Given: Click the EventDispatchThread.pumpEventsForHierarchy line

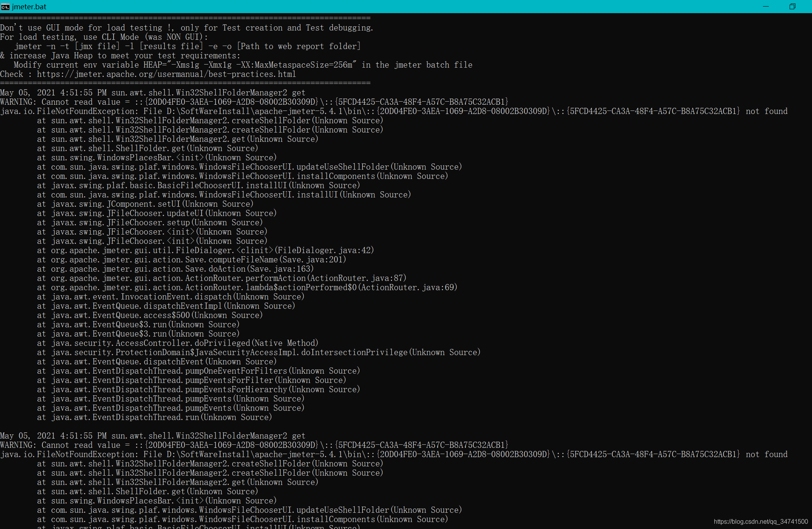Looking at the screenshot, I should [198, 390].
